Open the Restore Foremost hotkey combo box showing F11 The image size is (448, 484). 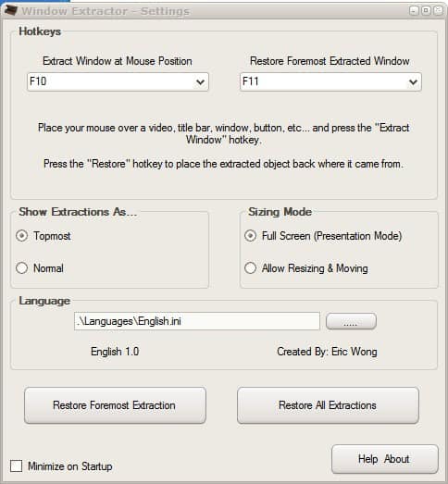(x=330, y=81)
